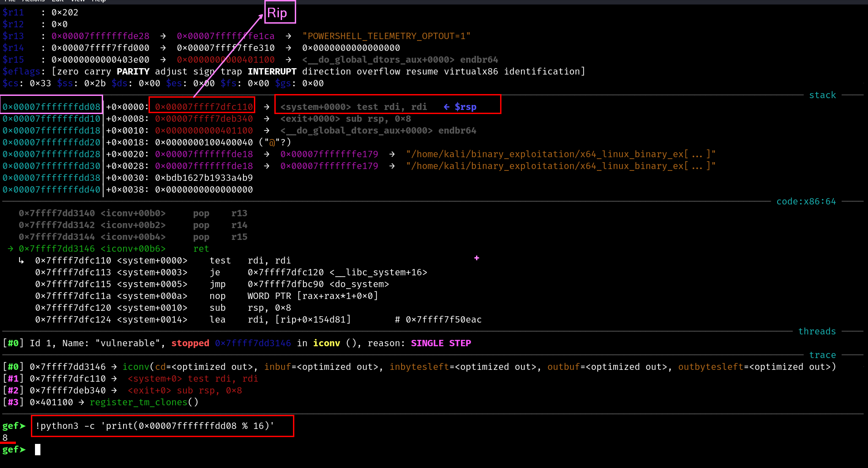Image resolution: width=868 pixels, height=468 pixels.
Task: Click the code:x86:64 section header
Action: 806,201
